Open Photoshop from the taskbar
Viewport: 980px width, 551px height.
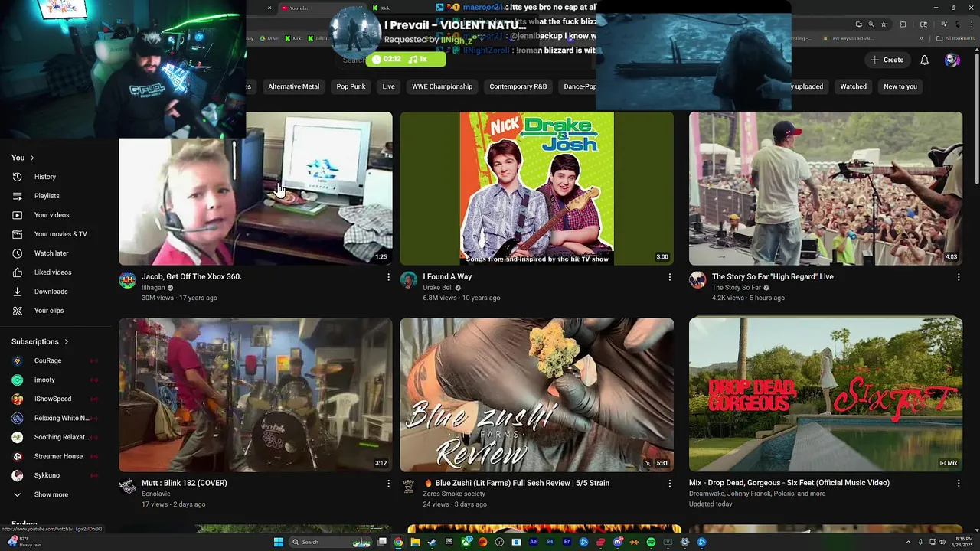tap(550, 542)
